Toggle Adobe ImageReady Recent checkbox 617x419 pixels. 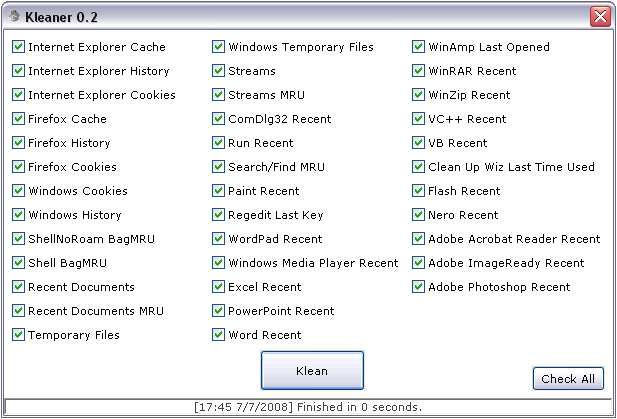[x=418, y=263]
